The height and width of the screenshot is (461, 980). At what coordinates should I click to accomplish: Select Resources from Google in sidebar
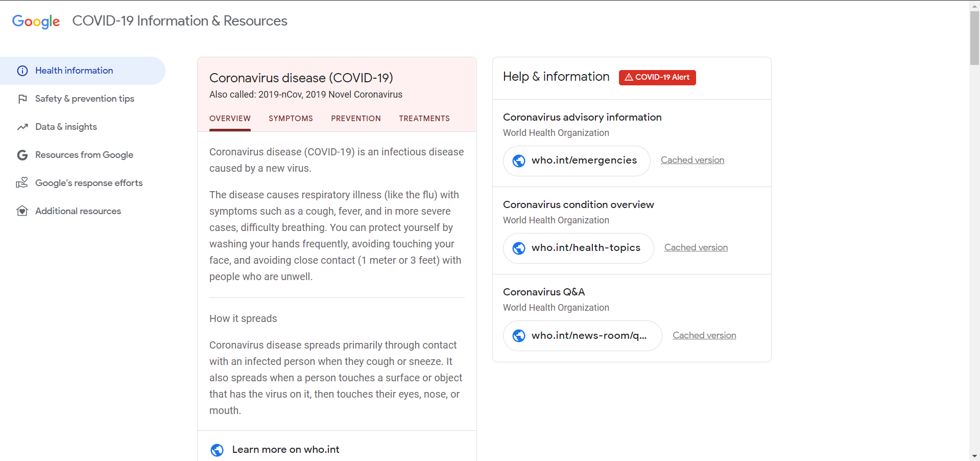click(83, 155)
